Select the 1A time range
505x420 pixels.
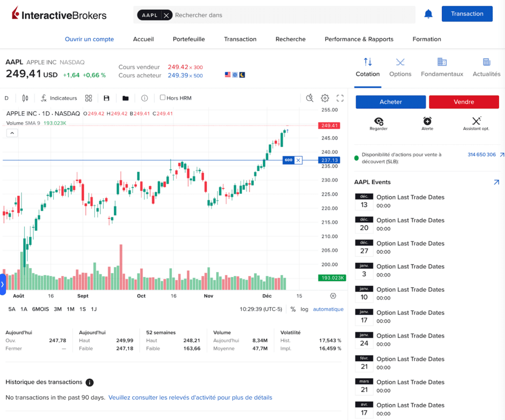pyautogui.click(x=24, y=309)
